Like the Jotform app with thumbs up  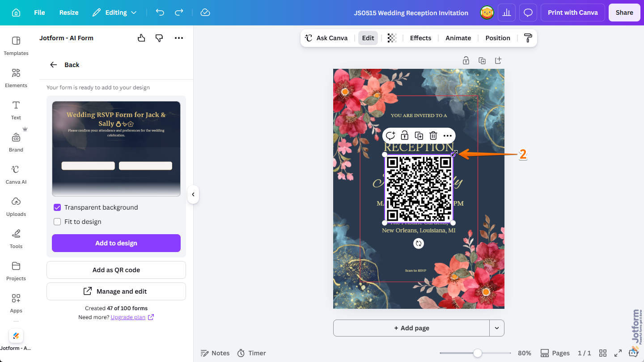[x=141, y=38]
